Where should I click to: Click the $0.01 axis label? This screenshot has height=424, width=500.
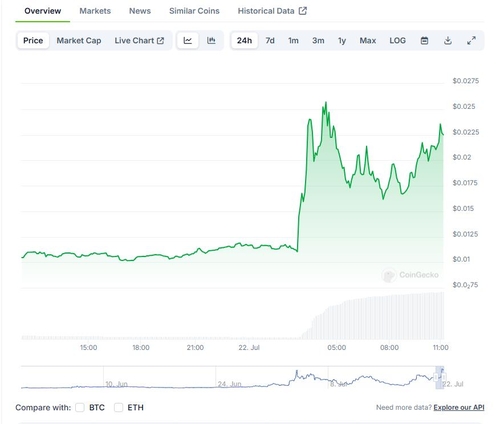[x=461, y=259]
